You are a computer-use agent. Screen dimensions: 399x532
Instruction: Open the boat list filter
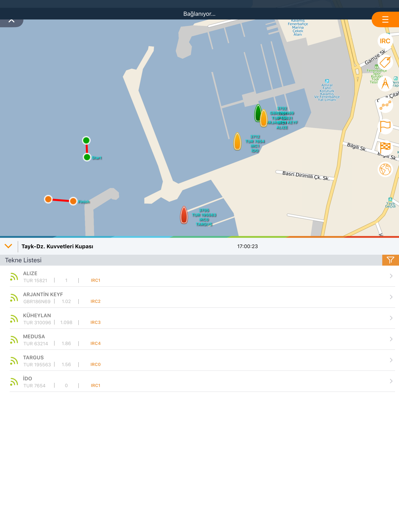tap(390, 260)
